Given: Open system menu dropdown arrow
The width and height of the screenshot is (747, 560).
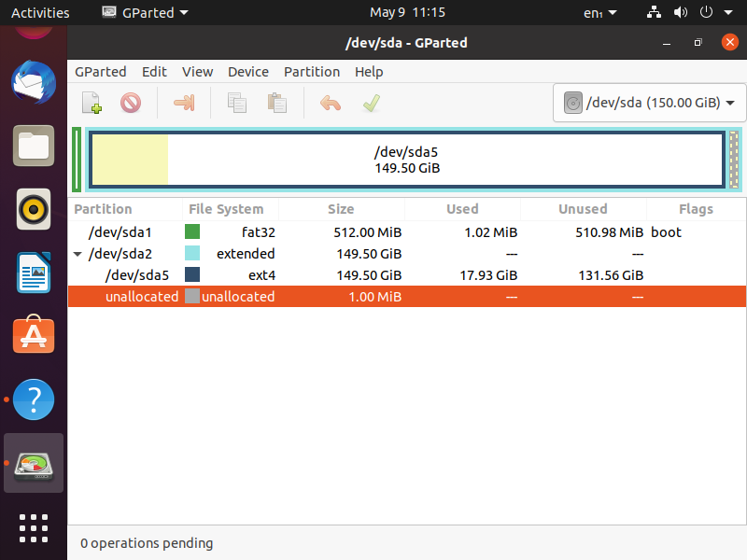Looking at the screenshot, I should tap(728, 13).
